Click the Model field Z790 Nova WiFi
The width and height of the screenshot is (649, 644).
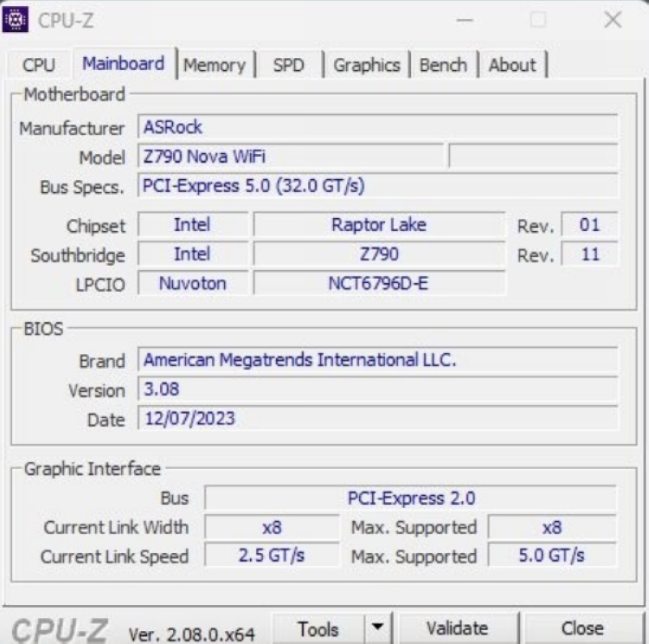pos(291,156)
